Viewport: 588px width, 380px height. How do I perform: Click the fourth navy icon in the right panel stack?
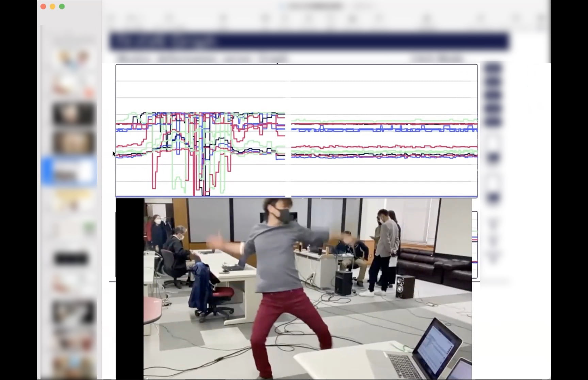point(492,107)
